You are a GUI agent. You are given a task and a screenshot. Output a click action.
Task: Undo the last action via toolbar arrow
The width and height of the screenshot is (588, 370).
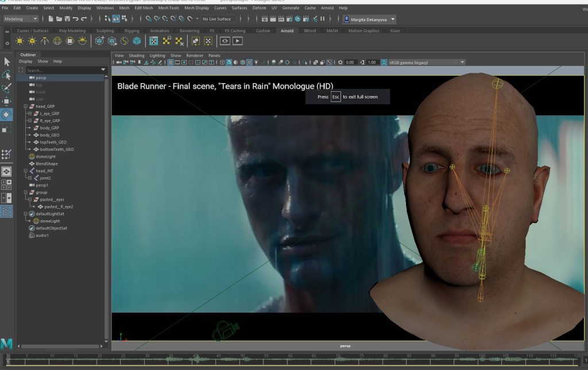(x=75, y=19)
